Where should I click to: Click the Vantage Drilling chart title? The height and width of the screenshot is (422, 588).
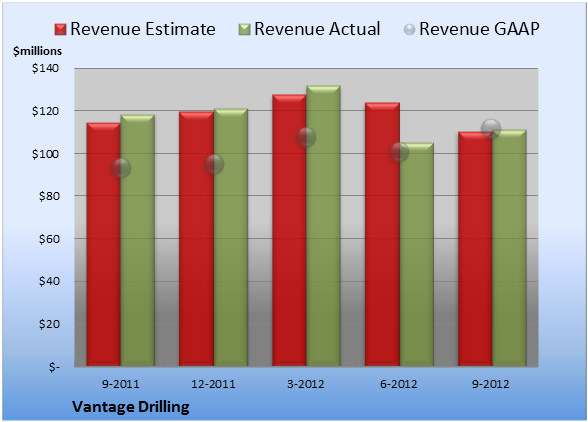click(131, 407)
